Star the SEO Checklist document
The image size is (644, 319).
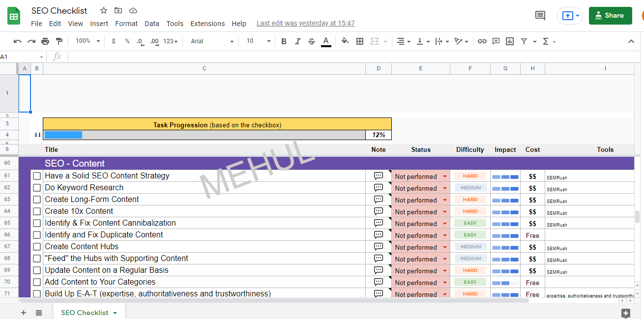tap(104, 10)
